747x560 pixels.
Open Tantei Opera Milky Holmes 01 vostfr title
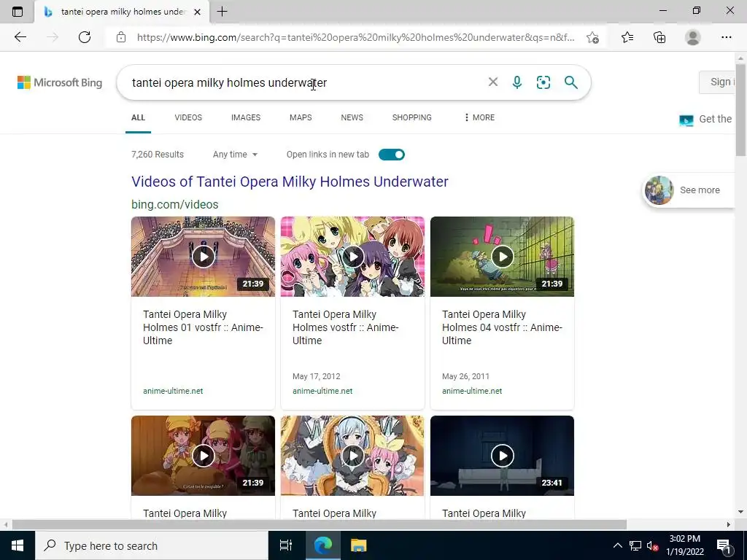(203, 327)
